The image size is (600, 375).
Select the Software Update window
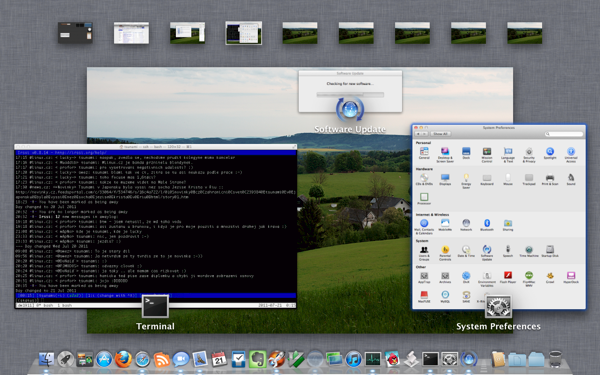point(350,91)
